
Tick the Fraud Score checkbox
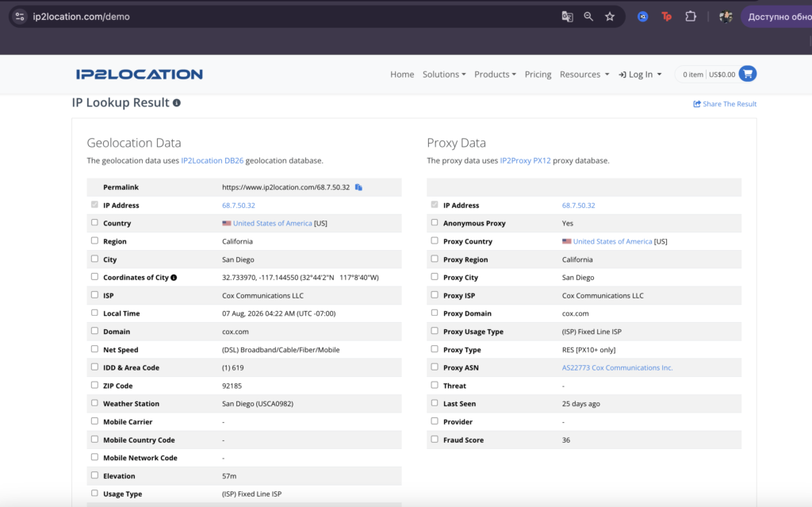[x=435, y=439]
